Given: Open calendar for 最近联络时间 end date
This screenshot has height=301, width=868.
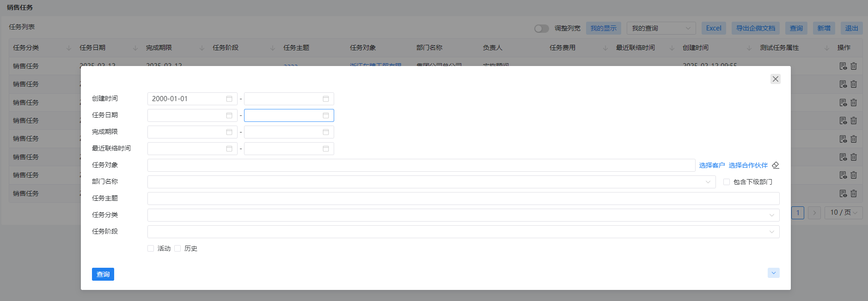Looking at the screenshot, I should [326, 149].
